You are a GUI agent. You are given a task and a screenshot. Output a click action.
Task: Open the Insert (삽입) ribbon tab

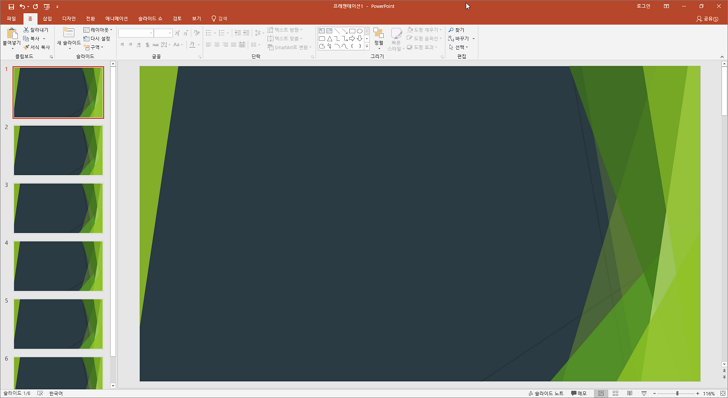tap(47, 19)
